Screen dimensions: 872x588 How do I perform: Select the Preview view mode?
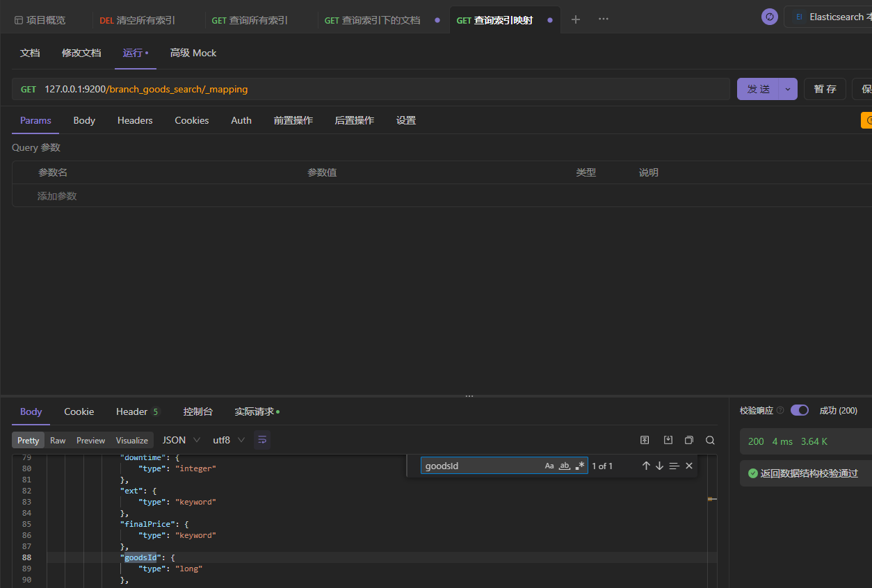[91, 440]
